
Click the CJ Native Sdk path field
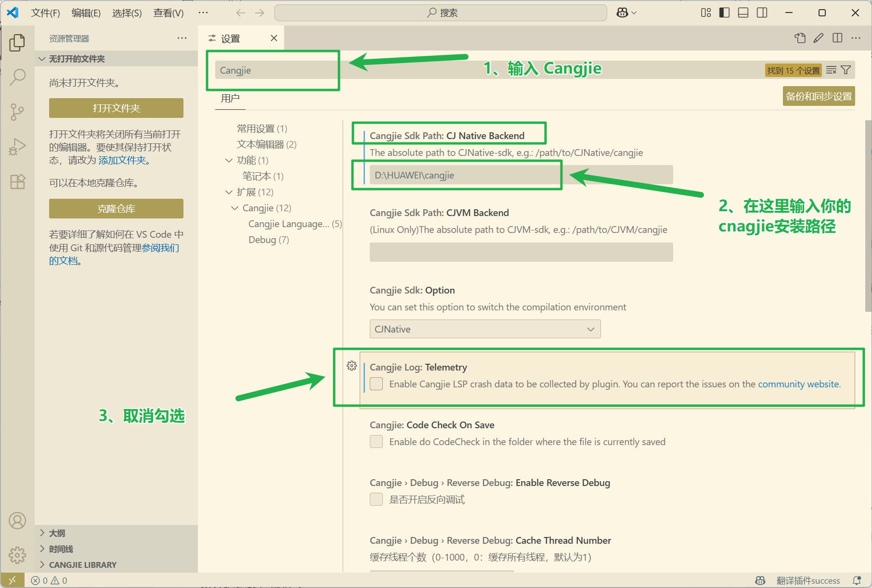click(521, 175)
